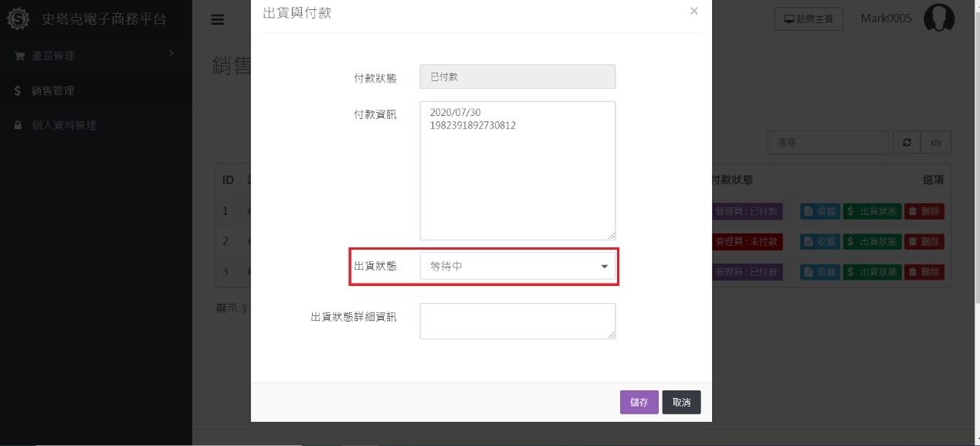Open the 銷售管理 sidebar menu

(53, 90)
